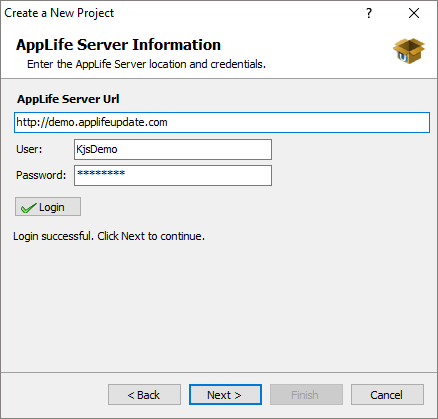Click the blank area below the status message
This screenshot has width=438, height=419.
tap(219, 307)
